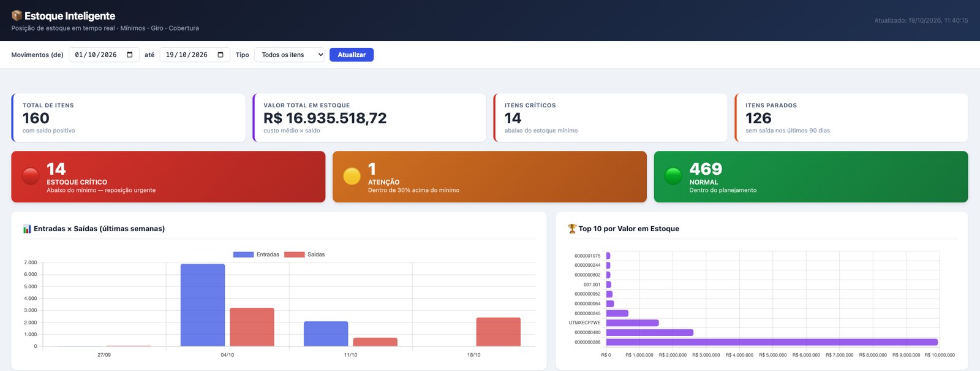
Task: Click the Atualizar button
Action: pos(352,55)
